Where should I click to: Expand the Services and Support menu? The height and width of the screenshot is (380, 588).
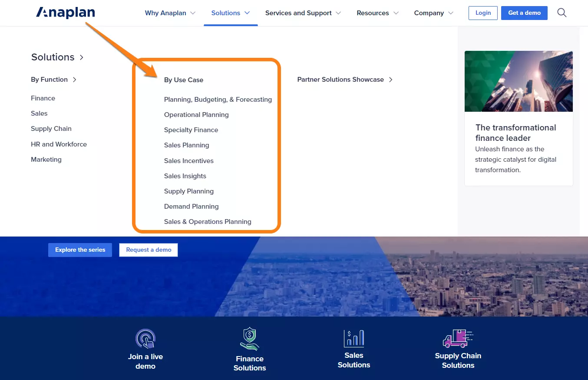pyautogui.click(x=303, y=13)
